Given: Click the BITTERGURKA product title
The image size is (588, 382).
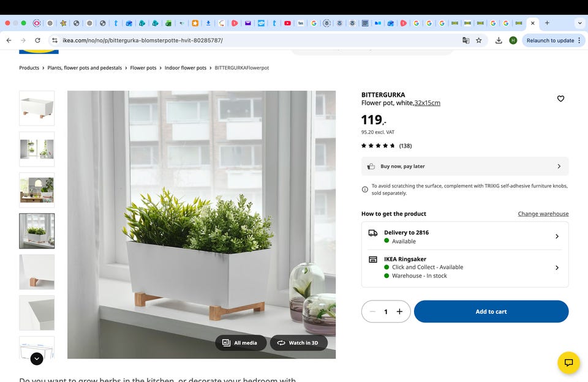Looking at the screenshot, I should 383,95.
